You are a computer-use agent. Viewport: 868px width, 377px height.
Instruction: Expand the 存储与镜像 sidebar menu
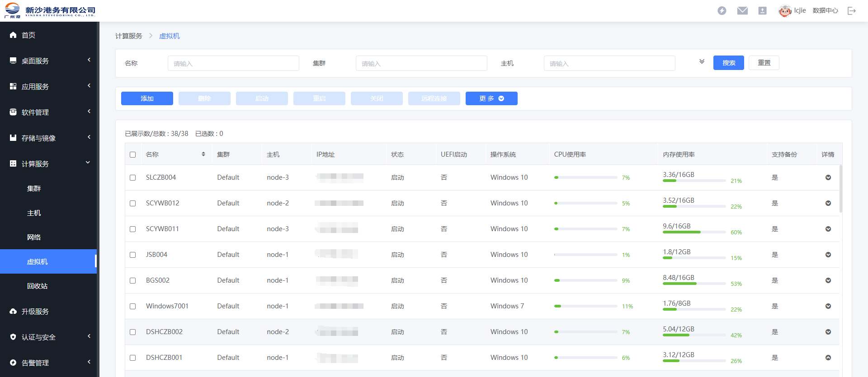pos(48,138)
